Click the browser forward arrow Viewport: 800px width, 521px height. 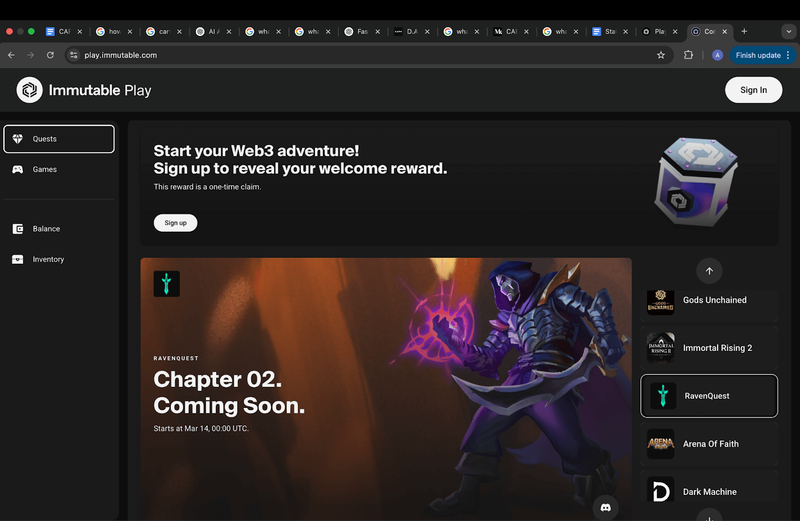[31, 55]
